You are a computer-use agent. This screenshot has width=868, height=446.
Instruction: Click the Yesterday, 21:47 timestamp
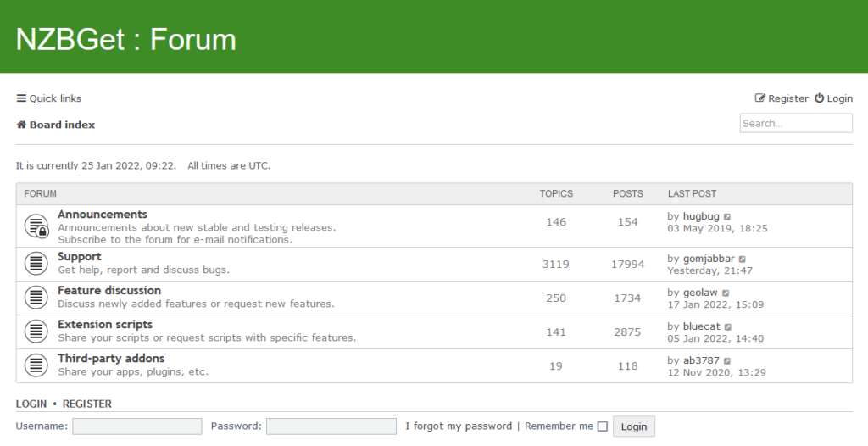click(709, 270)
